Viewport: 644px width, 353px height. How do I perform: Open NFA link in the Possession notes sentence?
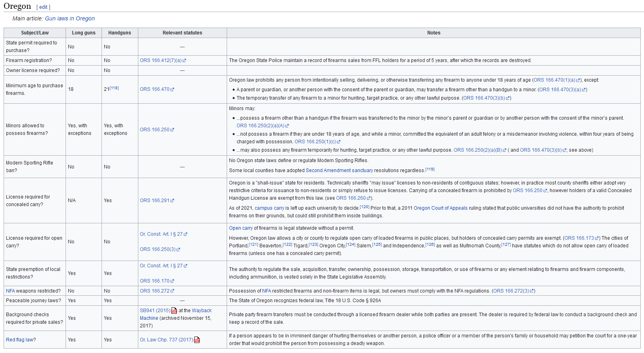pos(267,291)
